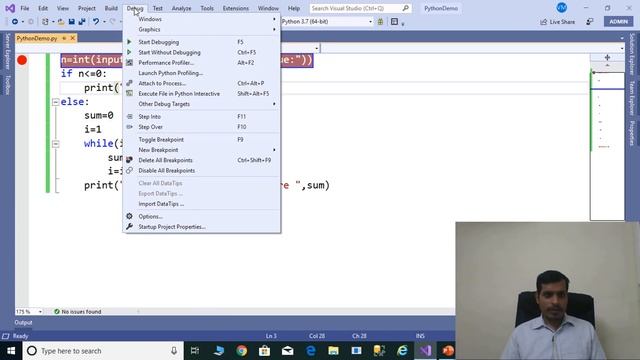Click the Options gear icon

[129, 216]
